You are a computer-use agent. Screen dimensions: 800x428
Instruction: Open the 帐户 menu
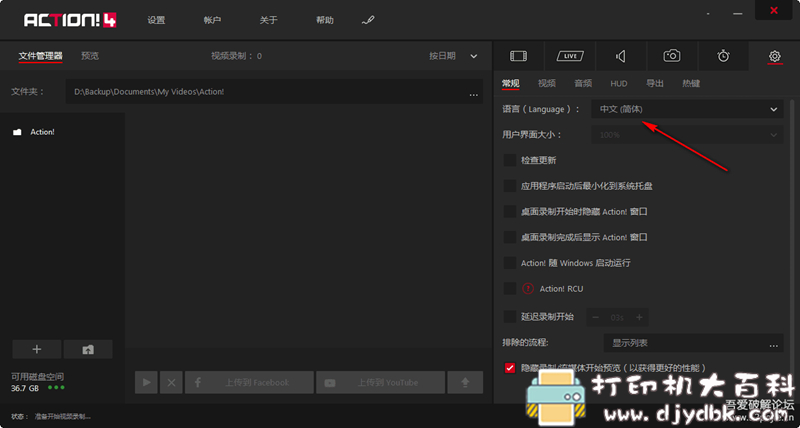(x=212, y=20)
